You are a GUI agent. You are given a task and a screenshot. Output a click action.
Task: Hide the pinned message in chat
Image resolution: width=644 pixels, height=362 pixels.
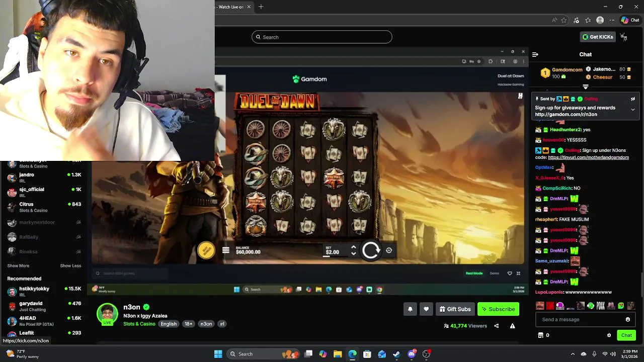coord(633,99)
